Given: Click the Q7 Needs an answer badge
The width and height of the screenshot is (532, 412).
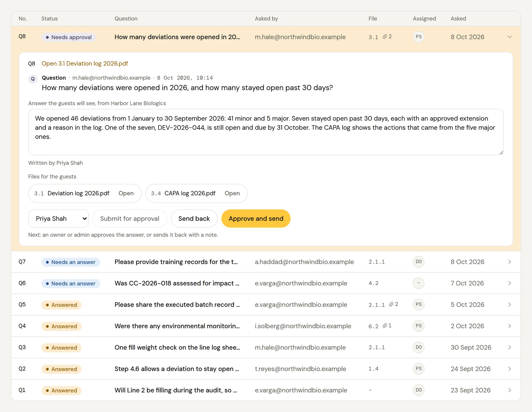Looking at the screenshot, I should [x=70, y=262].
